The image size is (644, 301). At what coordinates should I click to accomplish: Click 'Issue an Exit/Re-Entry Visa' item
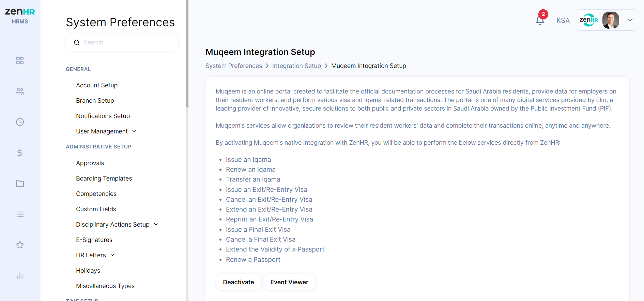click(266, 190)
